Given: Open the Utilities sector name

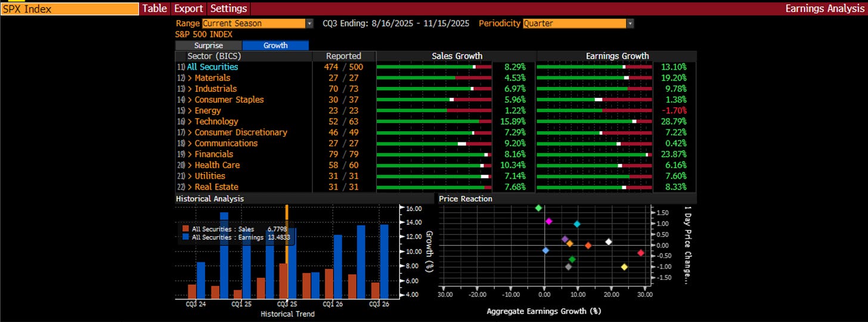Looking at the screenshot, I should coord(210,176).
